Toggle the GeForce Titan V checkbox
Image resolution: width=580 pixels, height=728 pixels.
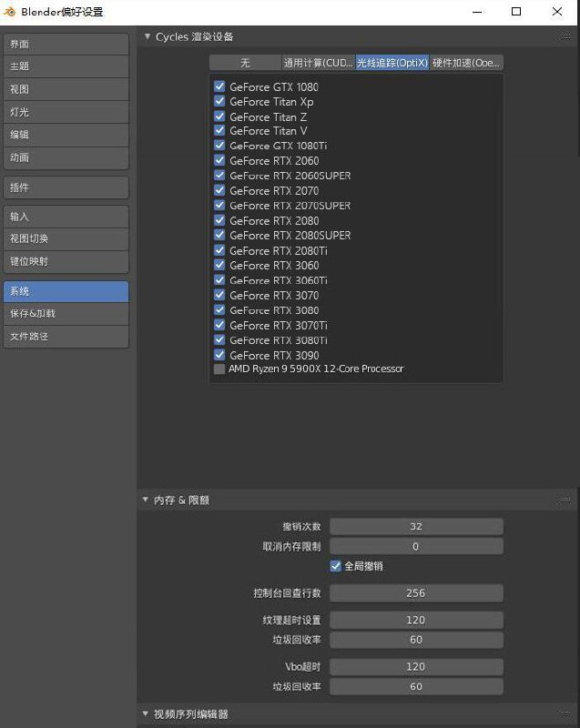pos(219,130)
